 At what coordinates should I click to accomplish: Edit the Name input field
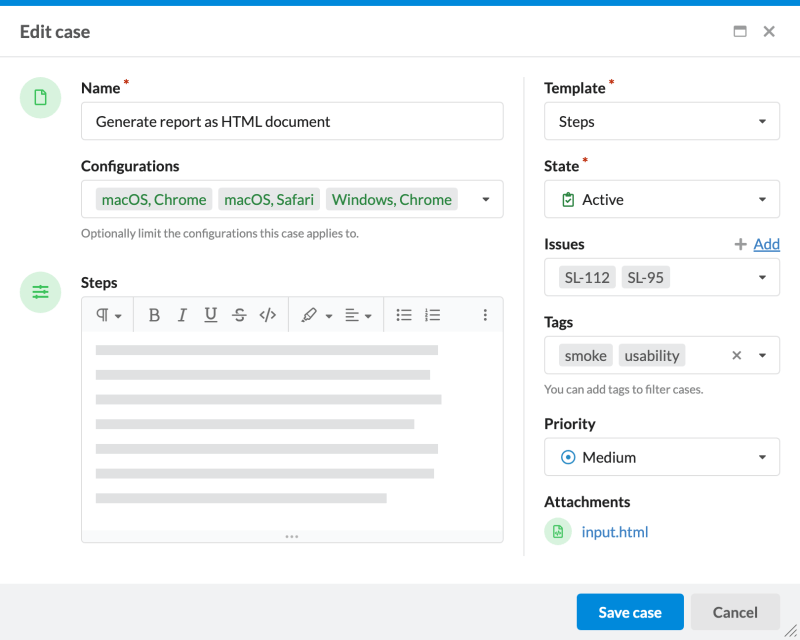coord(292,121)
